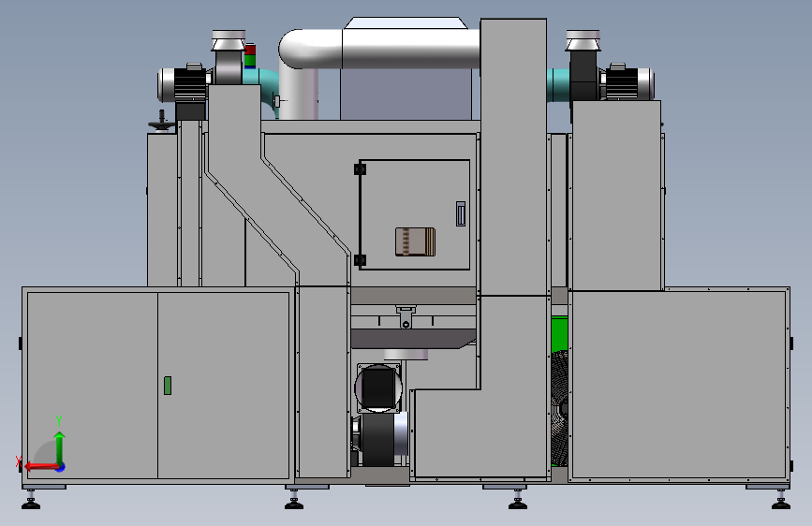Select the green handle on the left cabinet door
Viewport: 812px width, 526px height.
point(168,386)
